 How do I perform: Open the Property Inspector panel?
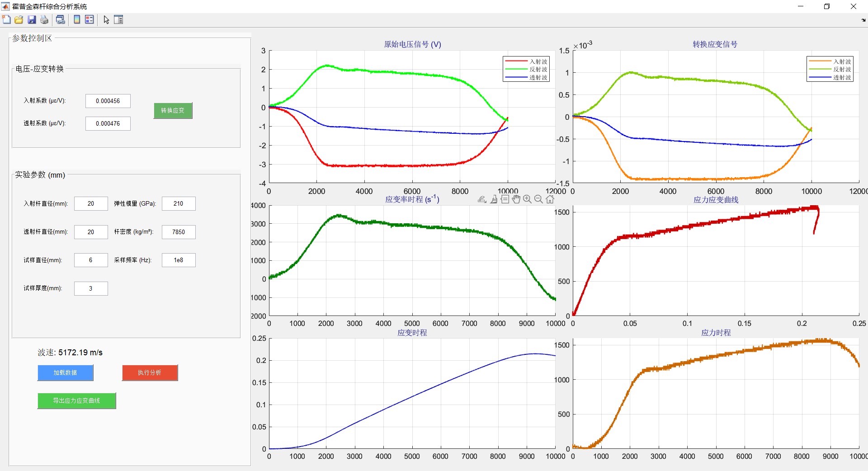point(118,19)
